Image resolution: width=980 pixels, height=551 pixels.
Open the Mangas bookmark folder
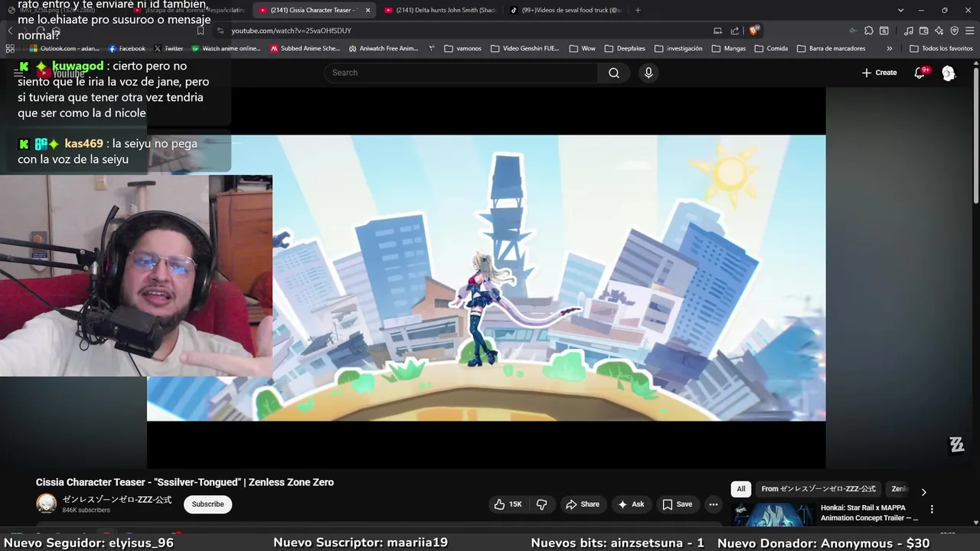[x=729, y=48]
